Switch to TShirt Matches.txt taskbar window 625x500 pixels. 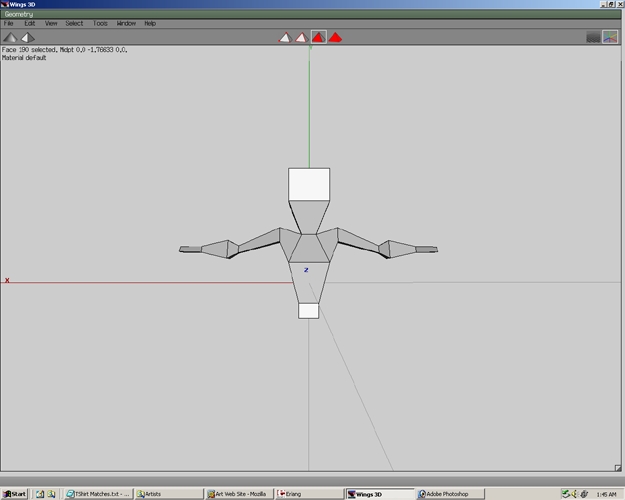98,494
